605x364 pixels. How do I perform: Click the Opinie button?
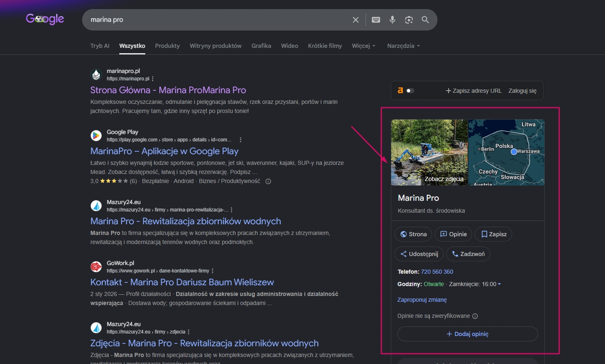[x=453, y=234]
